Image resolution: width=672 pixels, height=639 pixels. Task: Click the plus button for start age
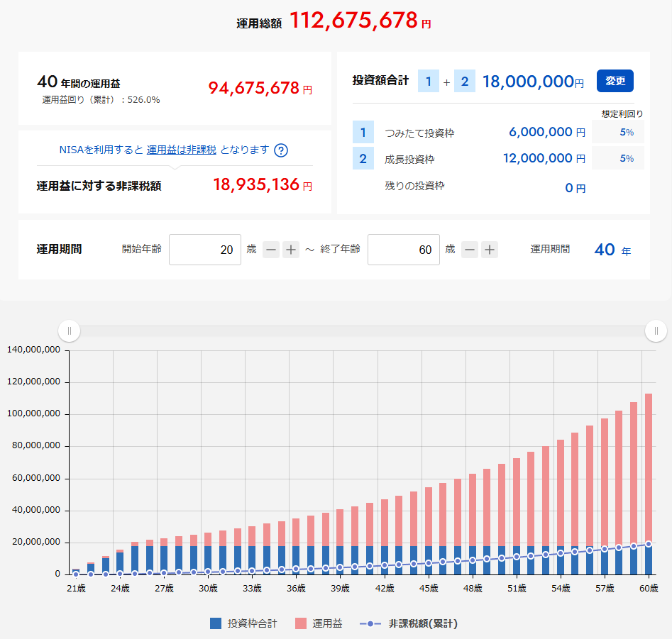pyautogui.click(x=291, y=250)
